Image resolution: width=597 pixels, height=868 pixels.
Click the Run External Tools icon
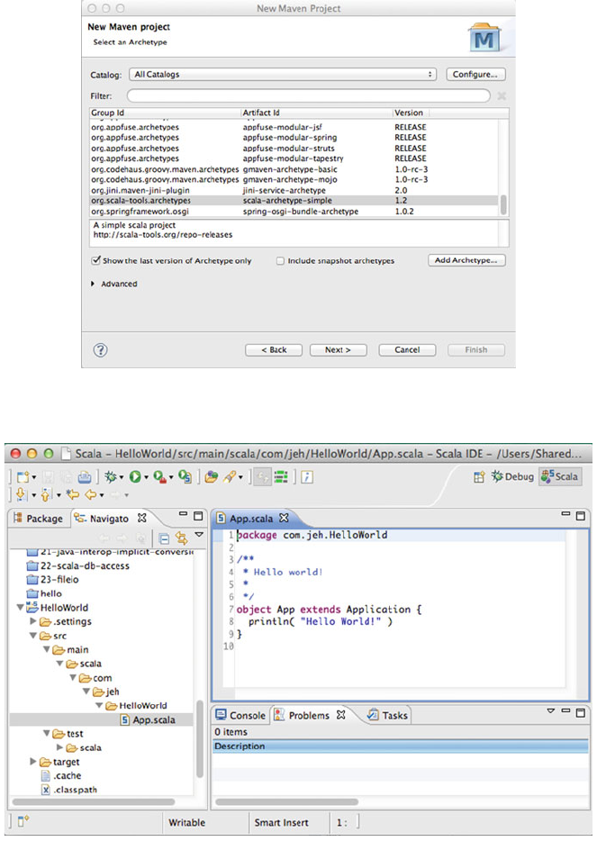point(160,476)
